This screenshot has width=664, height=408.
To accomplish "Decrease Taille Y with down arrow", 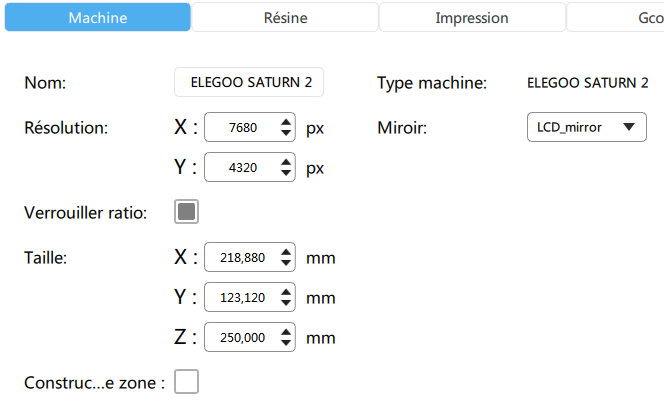I will pyautogui.click(x=286, y=303).
